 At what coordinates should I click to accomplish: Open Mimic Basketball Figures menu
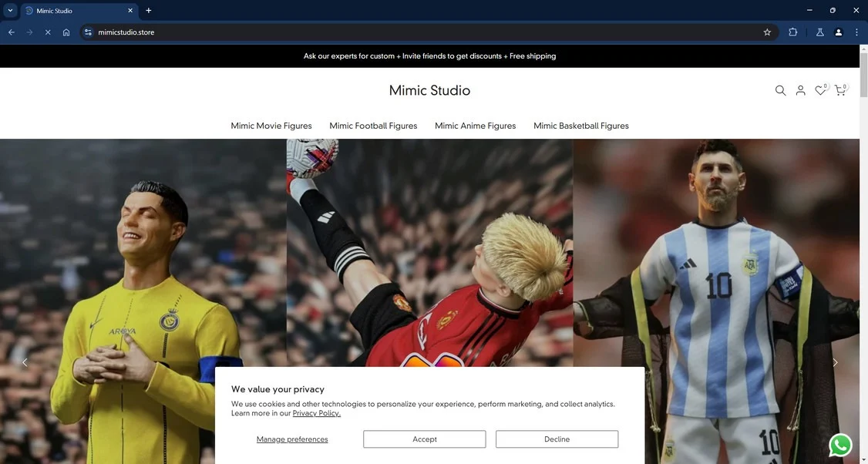click(x=580, y=126)
